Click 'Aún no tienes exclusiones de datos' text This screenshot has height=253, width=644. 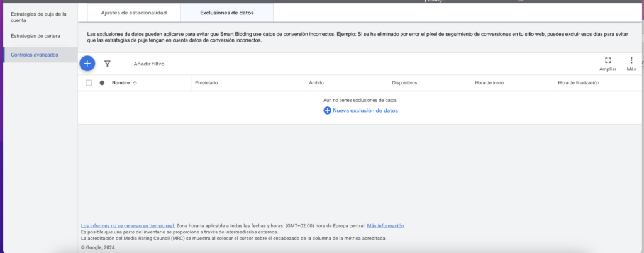(x=360, y=100)
